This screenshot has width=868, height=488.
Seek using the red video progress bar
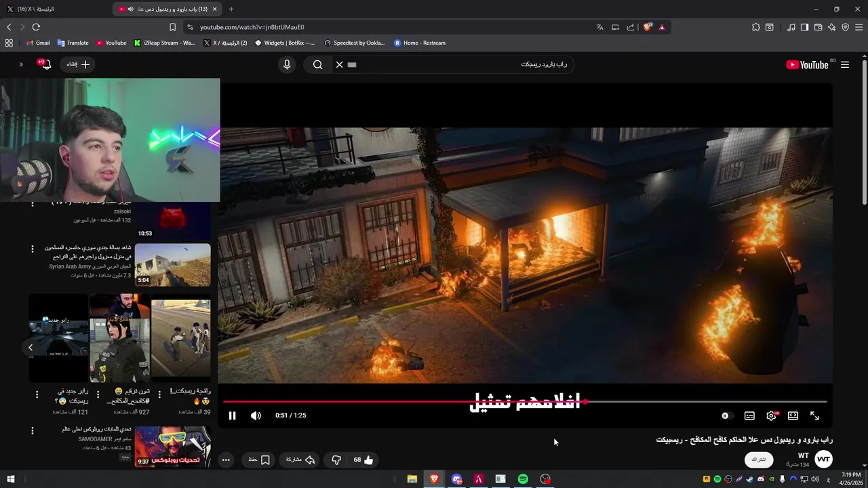click(525, 402)
